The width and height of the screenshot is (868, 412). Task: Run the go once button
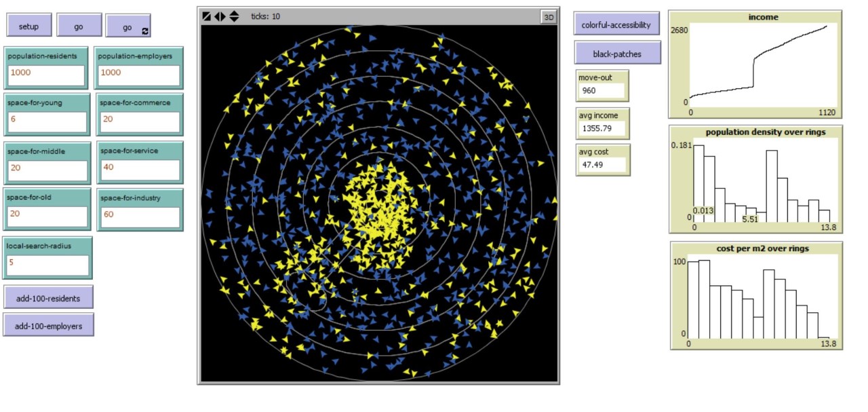click(79, 25)
